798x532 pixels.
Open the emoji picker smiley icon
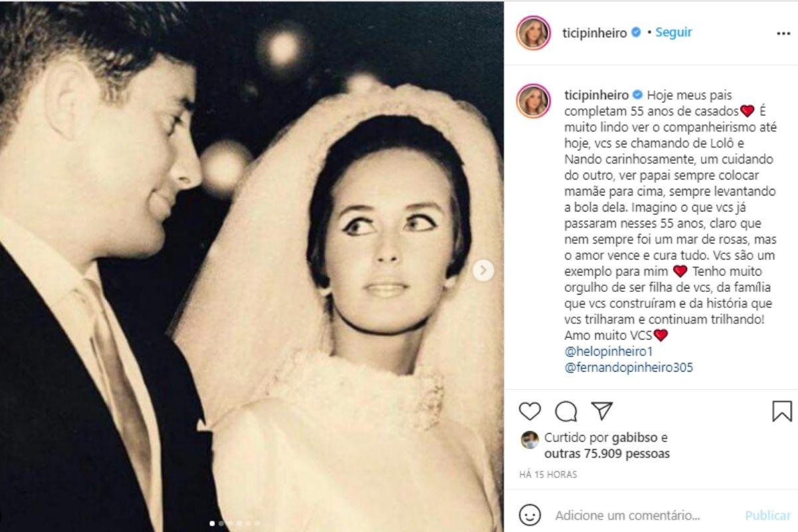pyautogui.click(x=529, y=515)
